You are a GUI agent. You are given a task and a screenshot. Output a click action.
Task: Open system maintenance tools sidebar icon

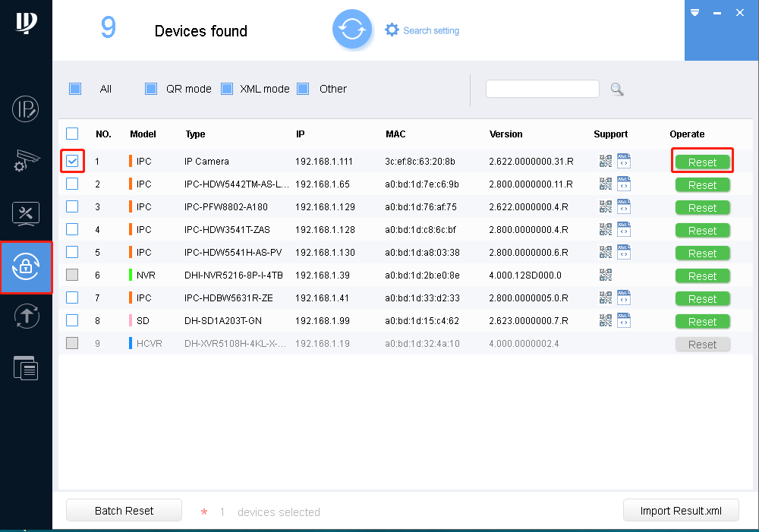[x=26, y=214]
